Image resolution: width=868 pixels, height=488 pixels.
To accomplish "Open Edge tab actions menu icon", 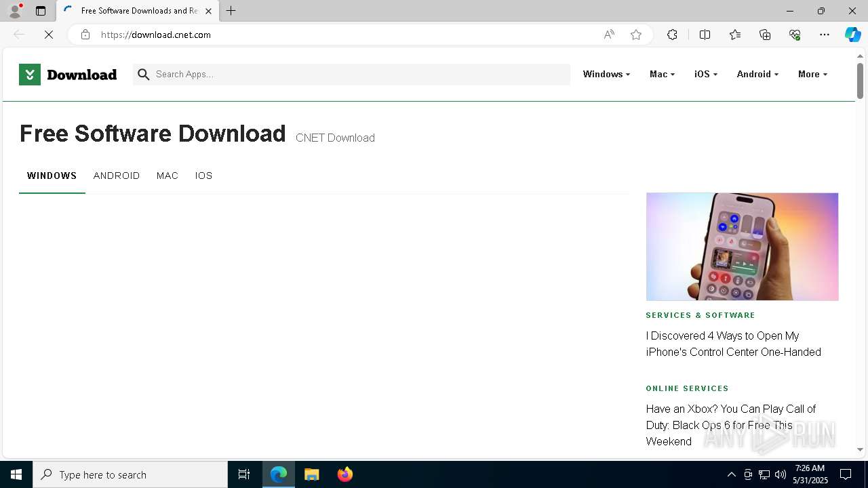I will click(x=41, y=11).
